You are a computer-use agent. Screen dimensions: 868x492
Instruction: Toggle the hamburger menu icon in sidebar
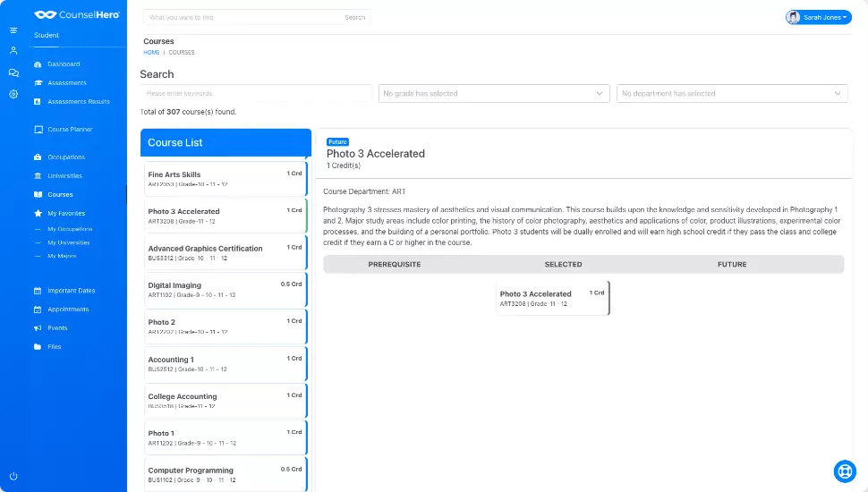[x=13, y=30]
